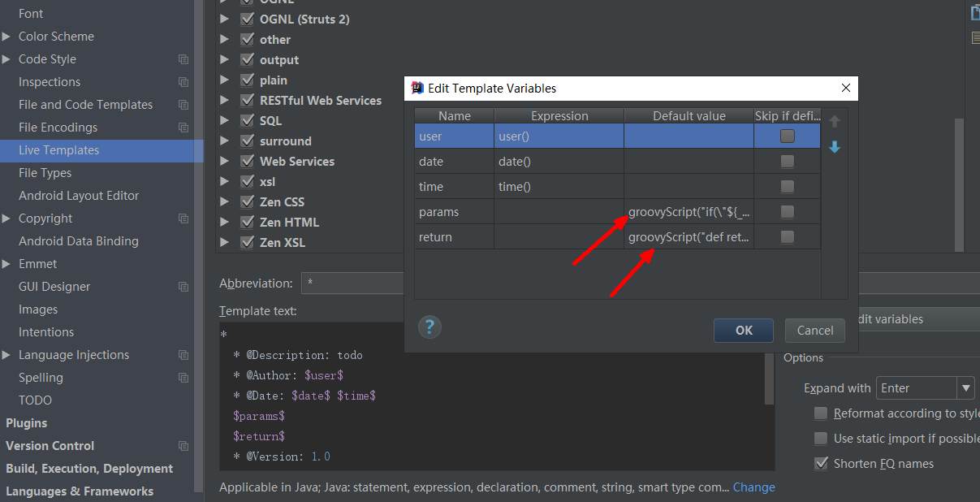Screen dimensions: 980x502
Task: Click IntelliJ icon in dialog title bar
Action: click(x=417, y=88)
